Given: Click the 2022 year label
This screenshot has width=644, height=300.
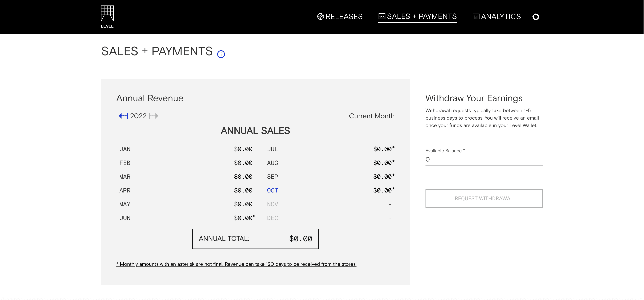Looking at the screenshot, I should pos(138,116).
